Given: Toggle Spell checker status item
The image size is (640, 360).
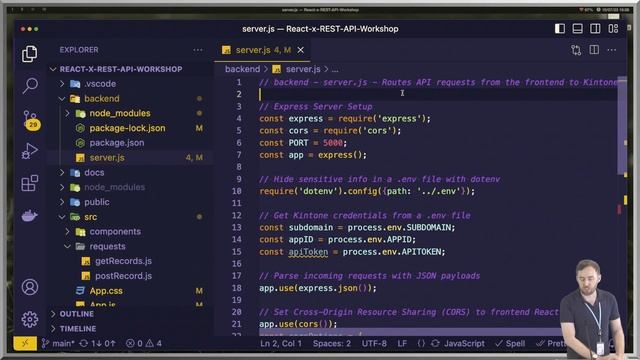Looking at the screenshot, I should pyautogui.click(x=510, y=343).
